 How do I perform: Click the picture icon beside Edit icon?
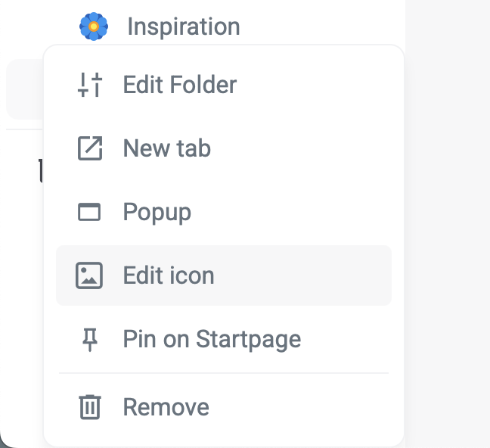point(90,275)
